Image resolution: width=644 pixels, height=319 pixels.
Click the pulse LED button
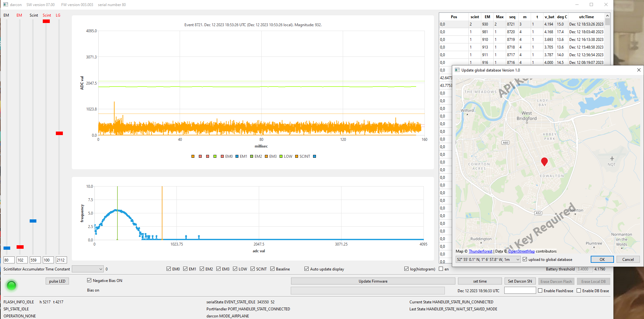point(57,281)
